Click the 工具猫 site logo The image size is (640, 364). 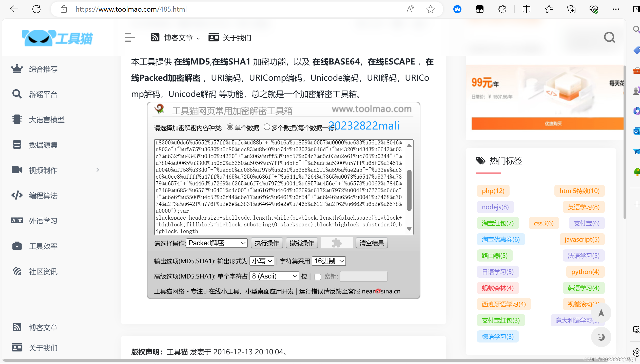point(57,38)
